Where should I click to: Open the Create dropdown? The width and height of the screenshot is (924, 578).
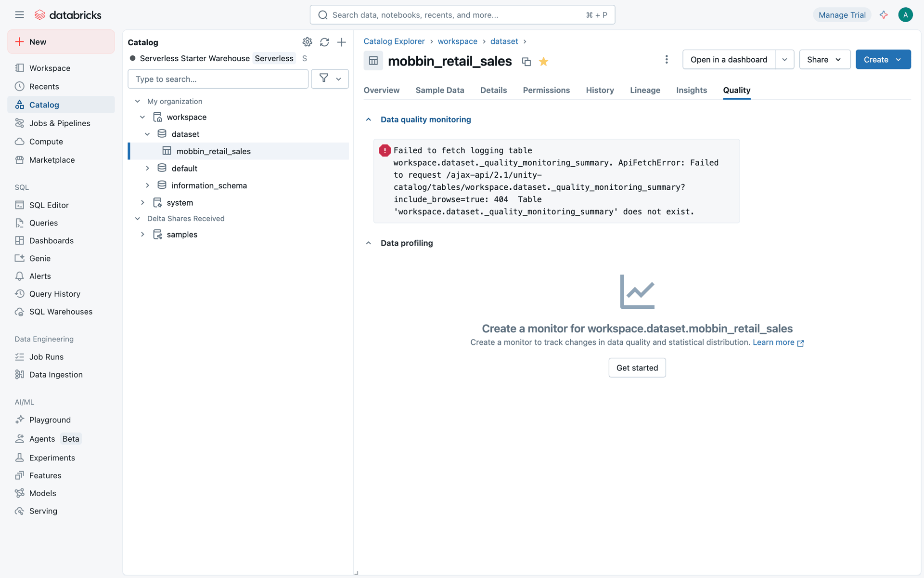click(883, 59)
